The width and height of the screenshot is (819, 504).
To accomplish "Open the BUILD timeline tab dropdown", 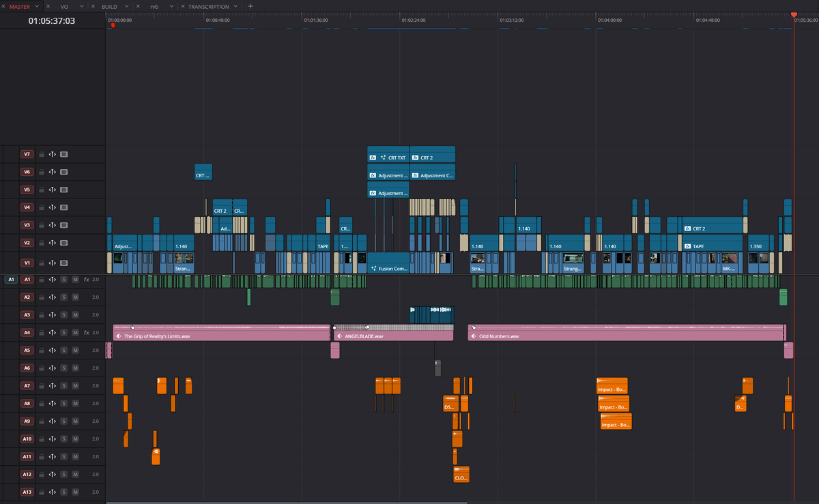I will (128, 6).
